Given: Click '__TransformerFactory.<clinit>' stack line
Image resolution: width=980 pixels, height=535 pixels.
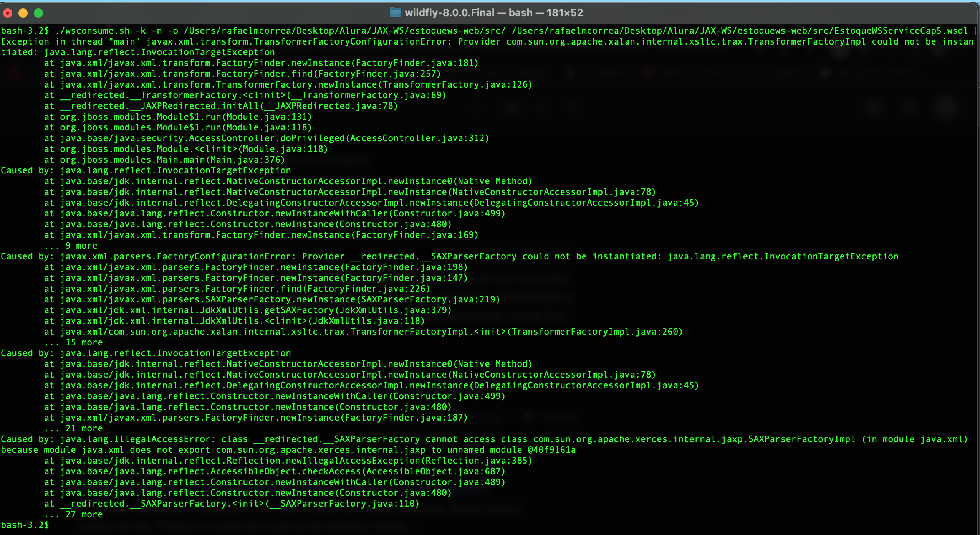Looking at the screenshot, I should [245, 95].
